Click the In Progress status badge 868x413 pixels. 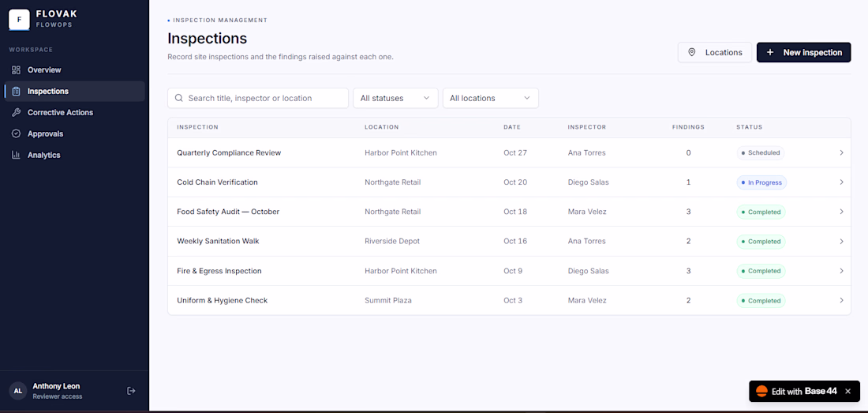click(761, 182)
